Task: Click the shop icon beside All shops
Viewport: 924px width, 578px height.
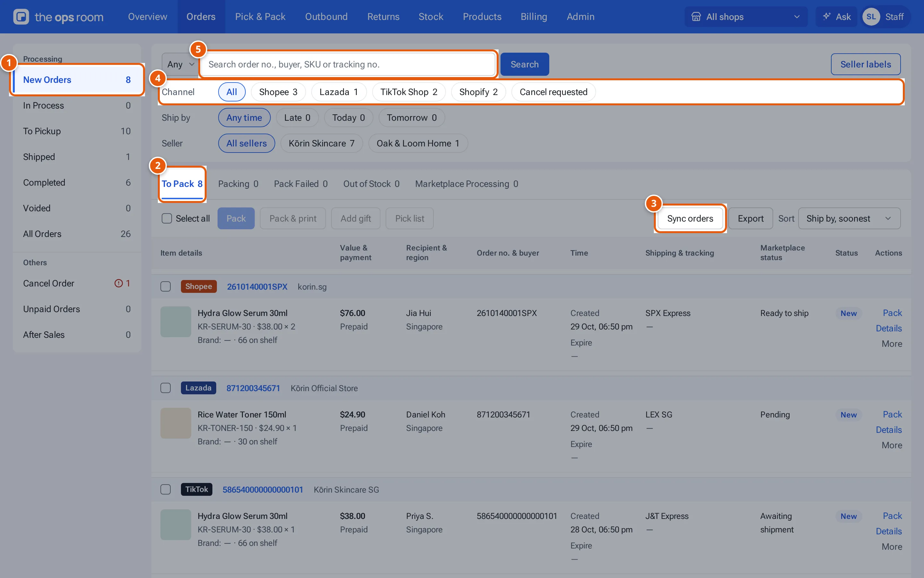Action: [x=696, y=17]
